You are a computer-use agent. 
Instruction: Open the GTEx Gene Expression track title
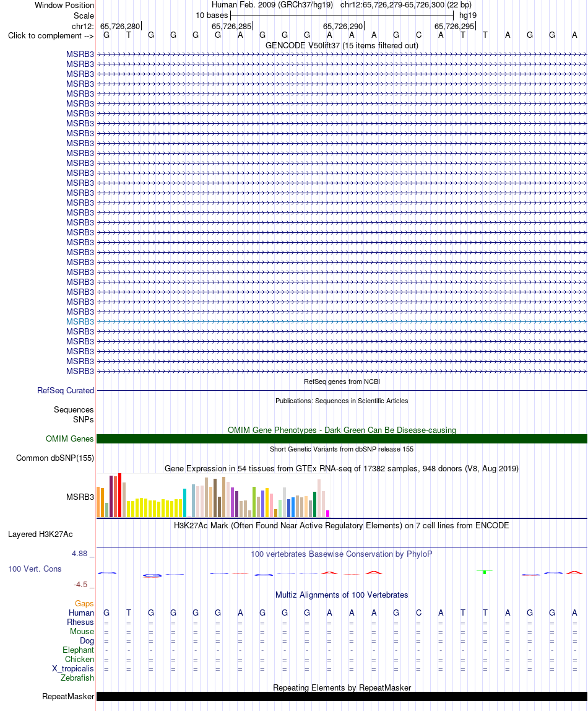(x=342, y=468)
